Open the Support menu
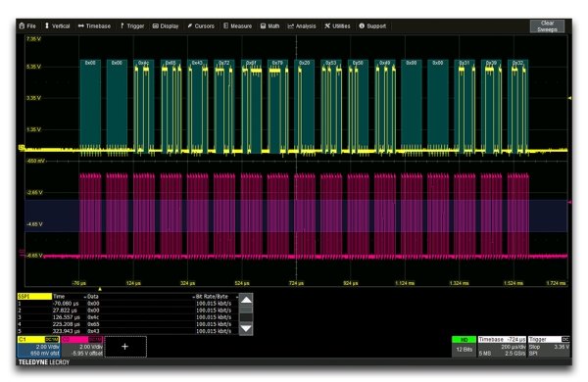 pyautogui.click(x=372, y=25)
